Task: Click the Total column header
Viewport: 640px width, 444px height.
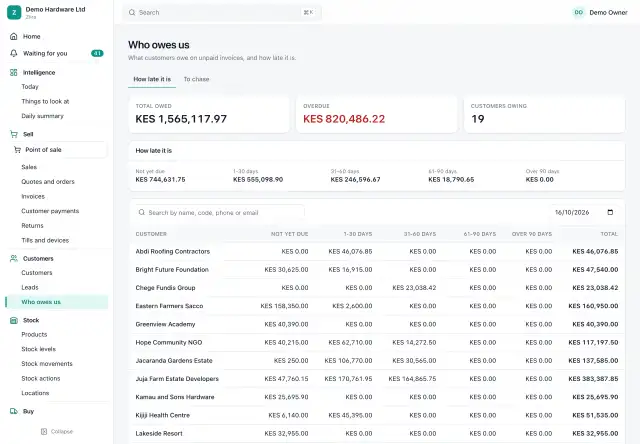Action: click(609, 234)
